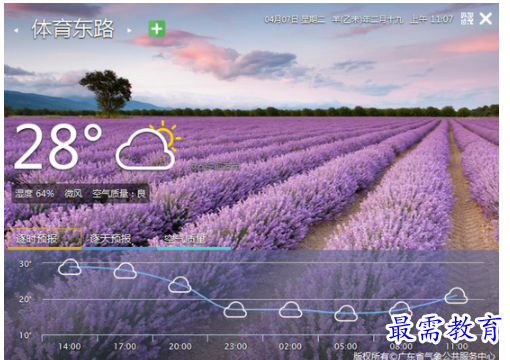Click the 20:00 time label on the chart

[180, 347]
